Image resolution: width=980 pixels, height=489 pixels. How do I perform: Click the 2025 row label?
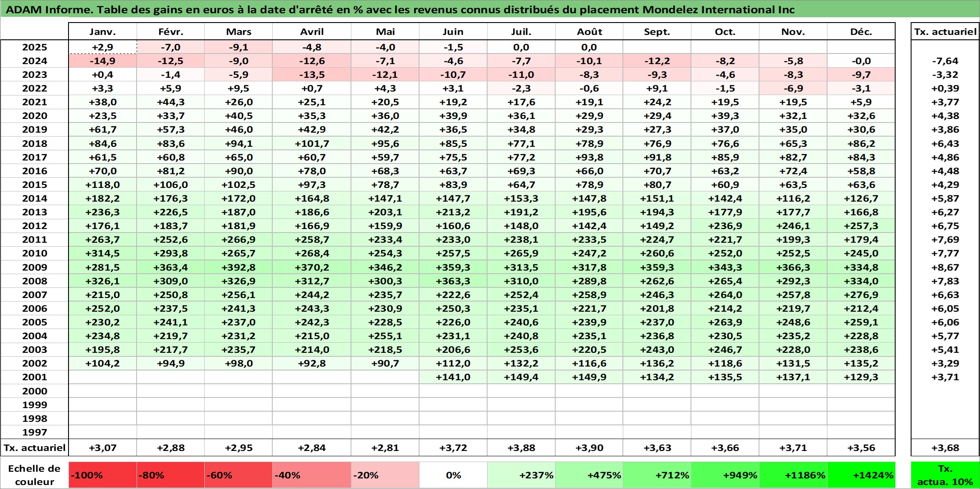34,47
